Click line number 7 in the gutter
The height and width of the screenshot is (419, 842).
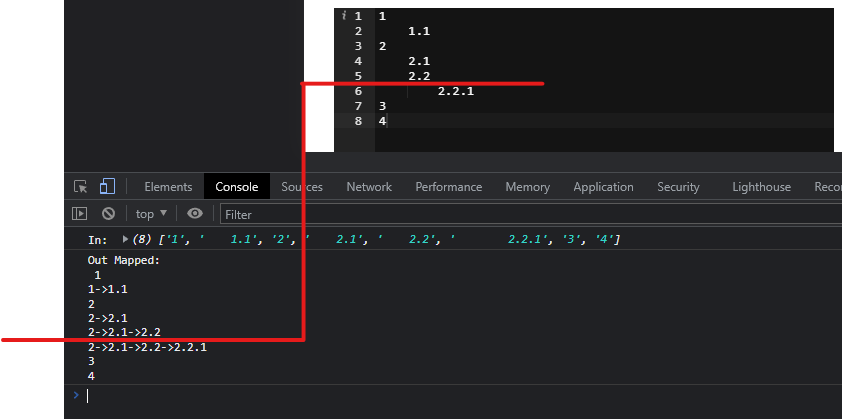pyautogui.click(x=358, y=106)
